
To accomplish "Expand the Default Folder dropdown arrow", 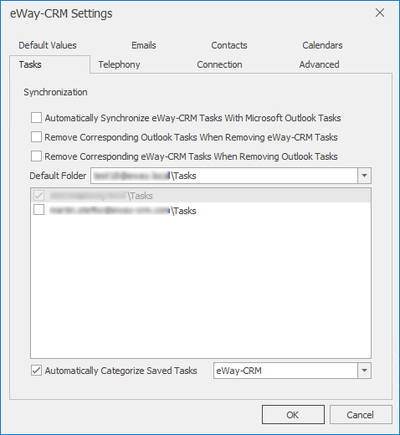I will pos(364,175).
